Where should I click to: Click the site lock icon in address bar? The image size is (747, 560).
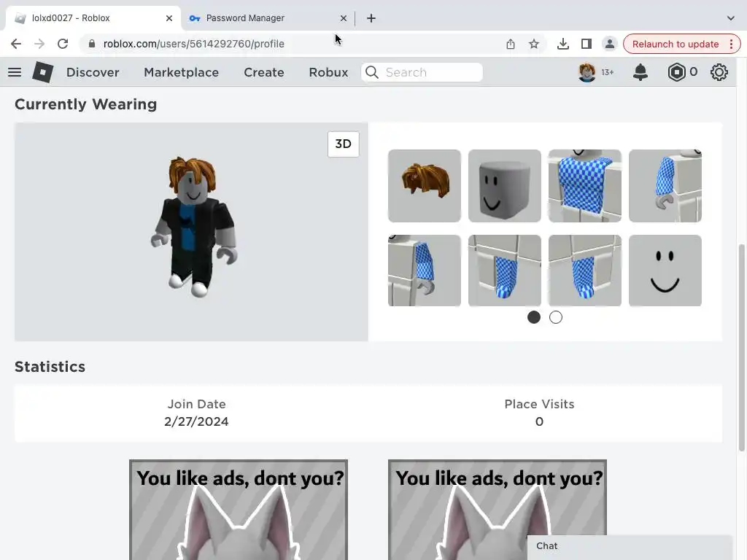(92, 44)
